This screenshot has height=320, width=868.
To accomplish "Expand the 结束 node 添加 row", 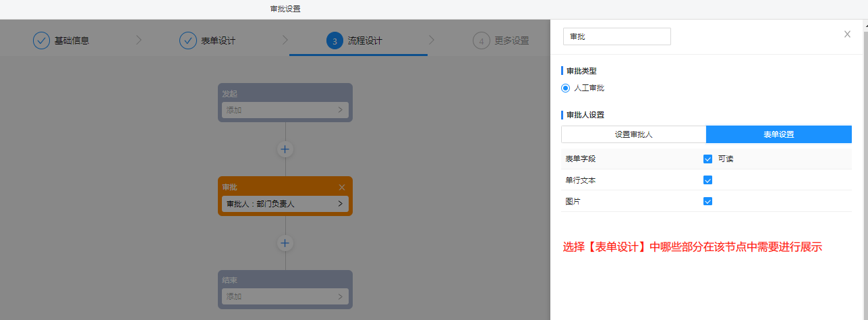I will point(285,296).
